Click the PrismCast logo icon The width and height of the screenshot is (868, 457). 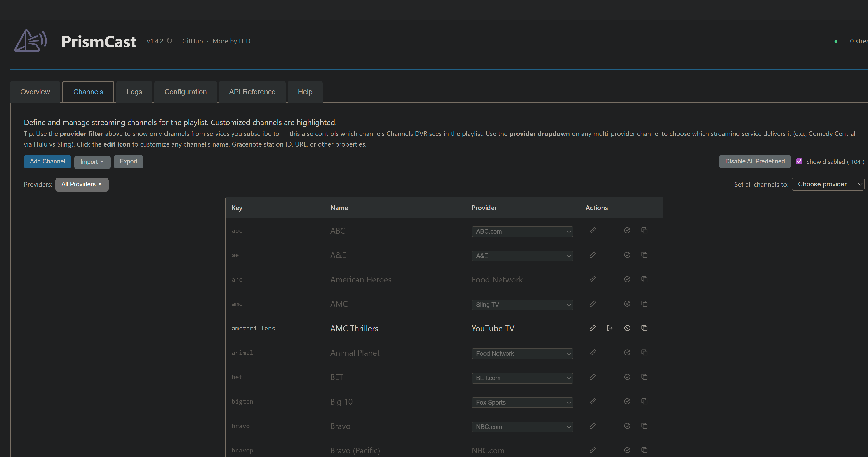pos(30,41)
